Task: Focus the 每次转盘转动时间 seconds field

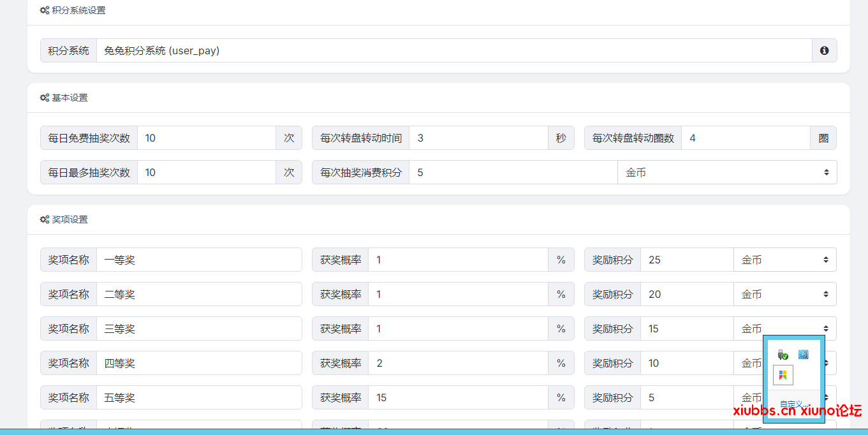Action: [x=478, y=138]
